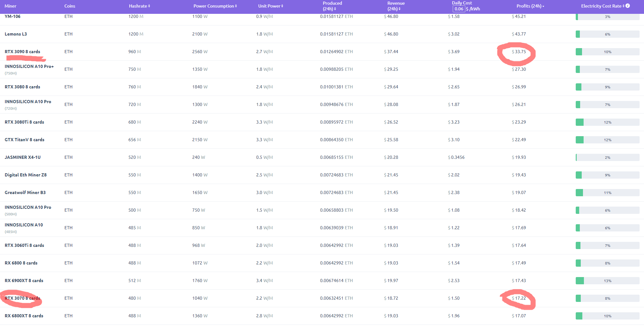Sort table by Hashrate column
This screenshot has height=328, width=644.
click(139, 6)
